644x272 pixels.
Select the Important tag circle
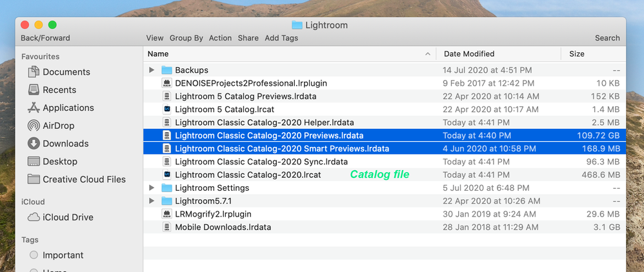tap(34, 255)
